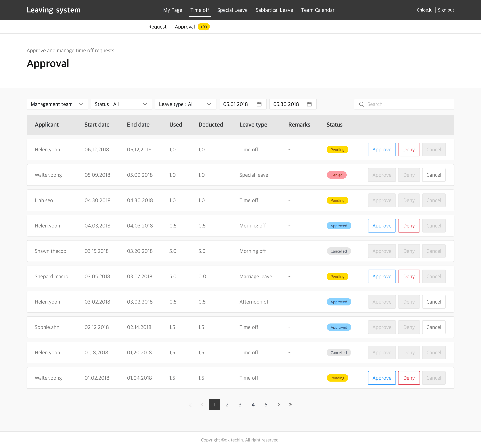The image size is (481, 448).
Task: Click the +99 approval count badge
Action: (x=203, y=27)
